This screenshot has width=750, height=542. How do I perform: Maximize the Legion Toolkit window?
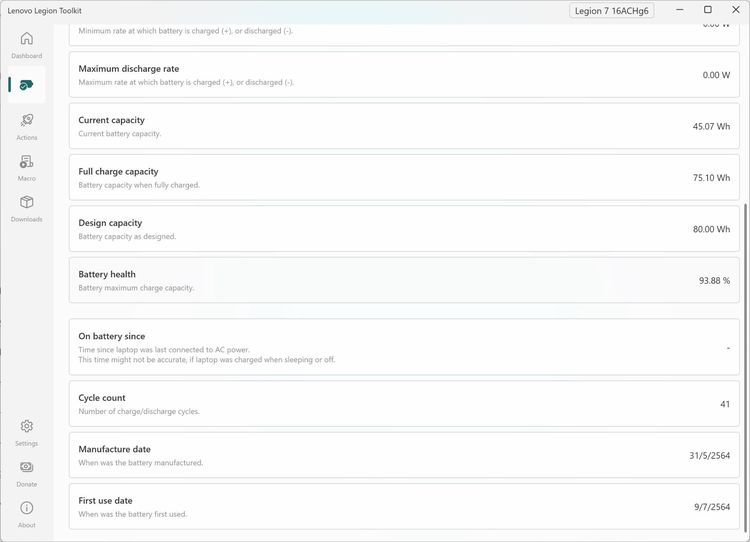point(708,10)
